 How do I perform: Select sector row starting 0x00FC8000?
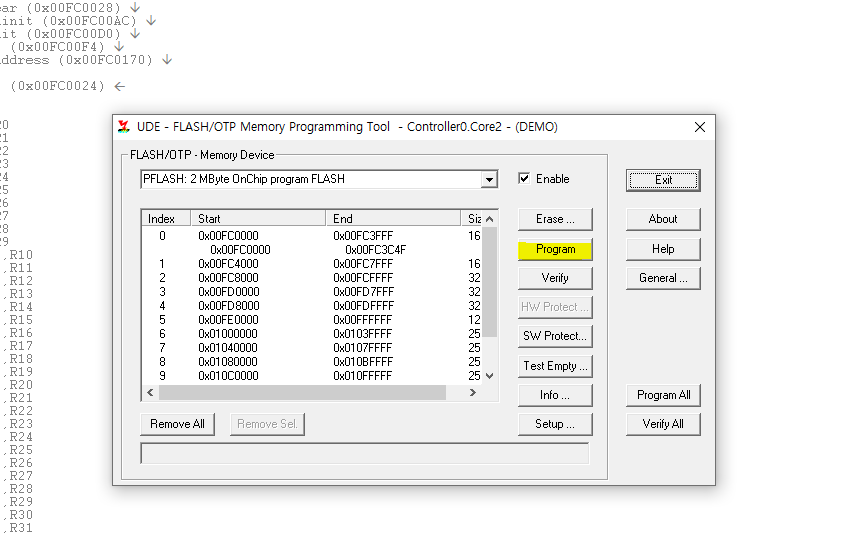pos(312,278)
